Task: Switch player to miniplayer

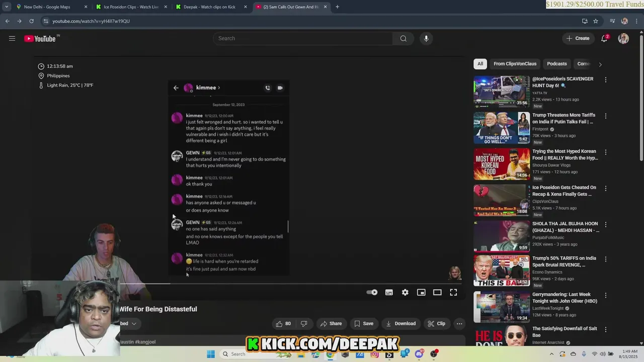Action: (x=421, y=293)
